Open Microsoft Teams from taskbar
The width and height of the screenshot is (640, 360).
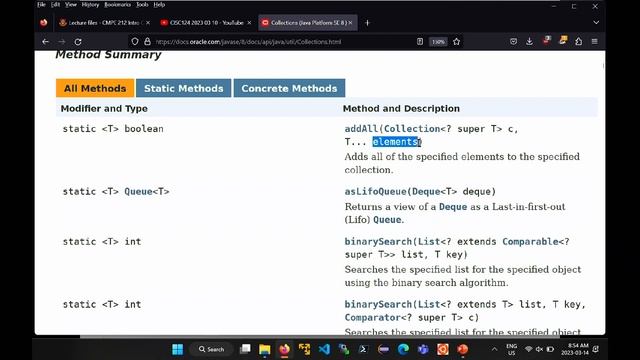tap(423, 349)
